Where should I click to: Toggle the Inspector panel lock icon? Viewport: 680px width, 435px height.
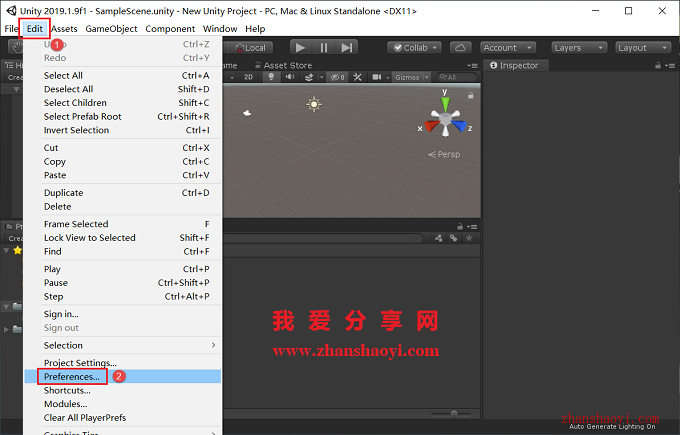tap(658, 65)
